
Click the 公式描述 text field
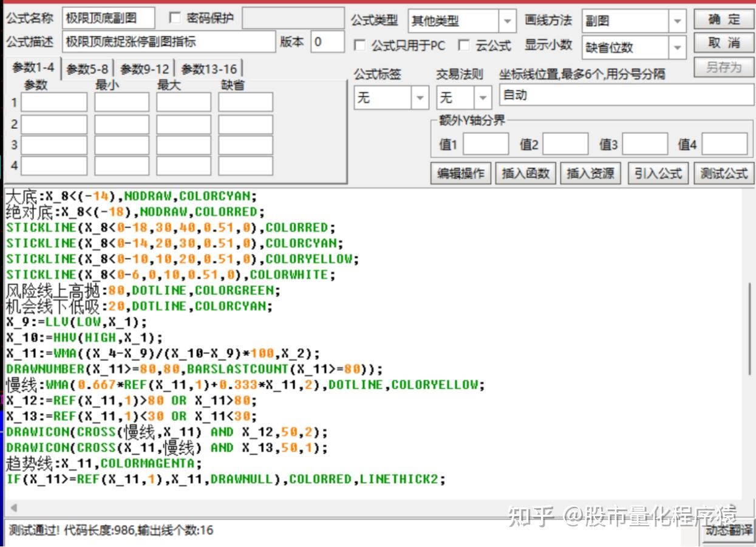click(x=169, y=42)
